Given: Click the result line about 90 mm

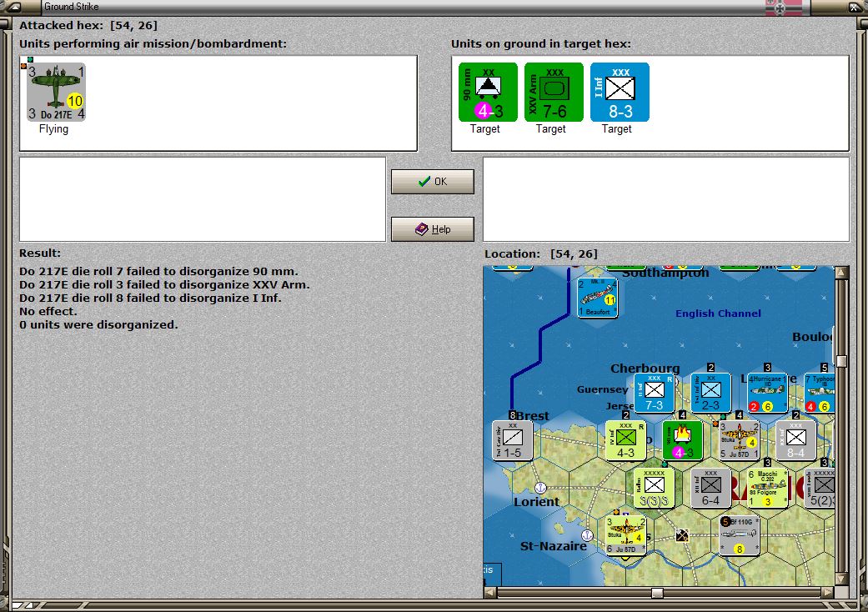Looking at the screenshot, I should 159,272.
